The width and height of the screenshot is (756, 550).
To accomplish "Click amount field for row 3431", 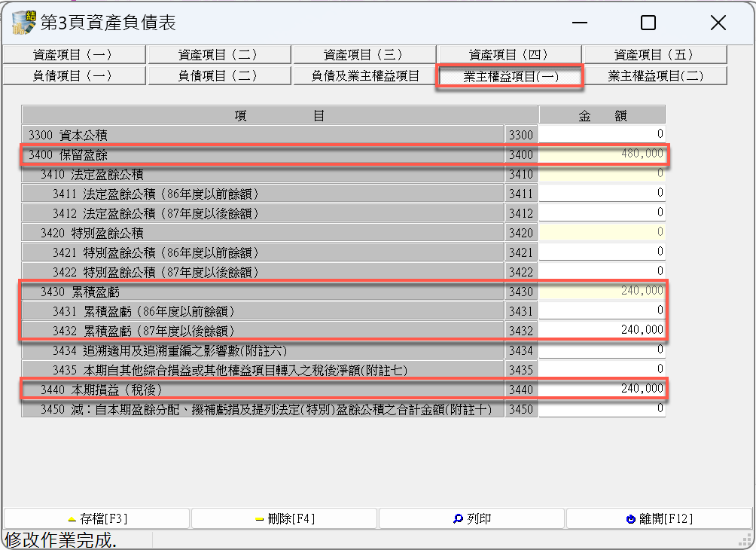I will click(602, 310).
